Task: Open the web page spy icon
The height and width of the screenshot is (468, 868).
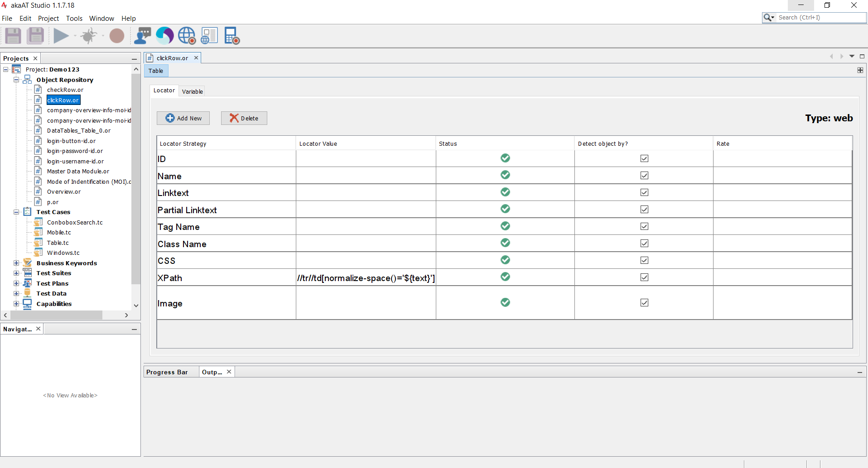Action: coord(209,36)
